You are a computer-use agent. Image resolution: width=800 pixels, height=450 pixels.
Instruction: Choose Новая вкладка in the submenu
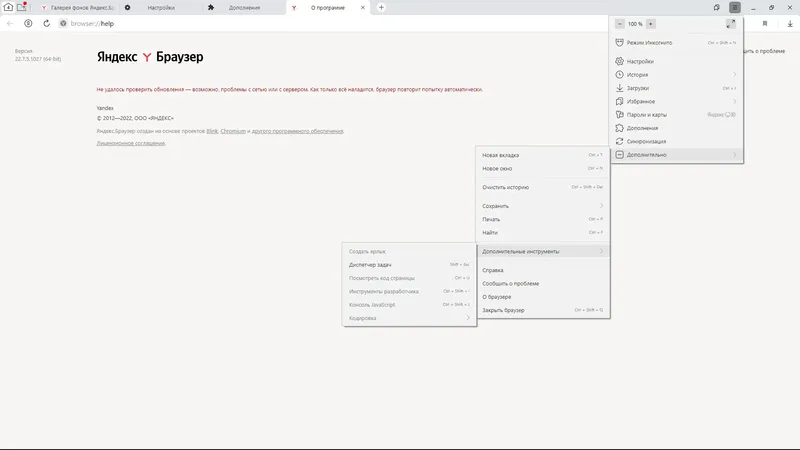point(543,155)
